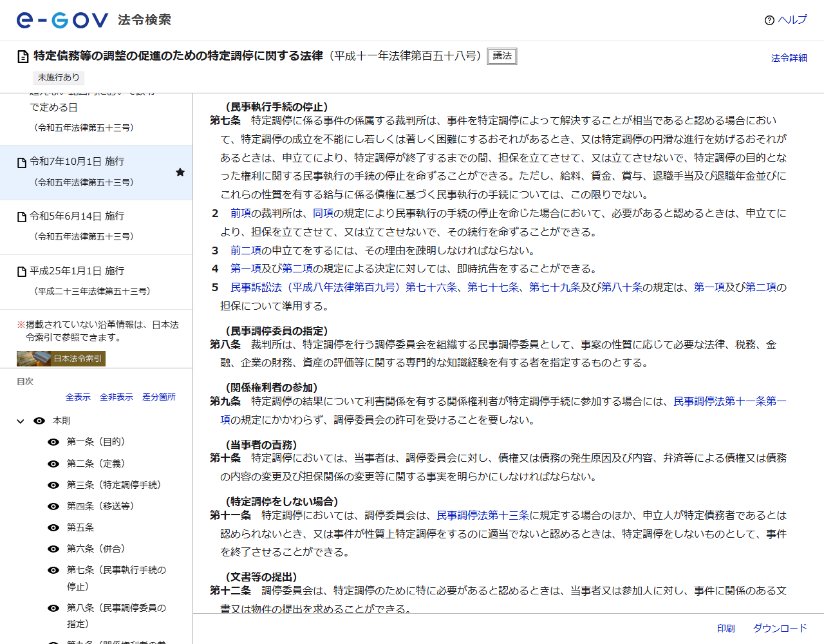Jump to 第一条（目的） in the contents
The image size is (824, 644).
point(96,442)
